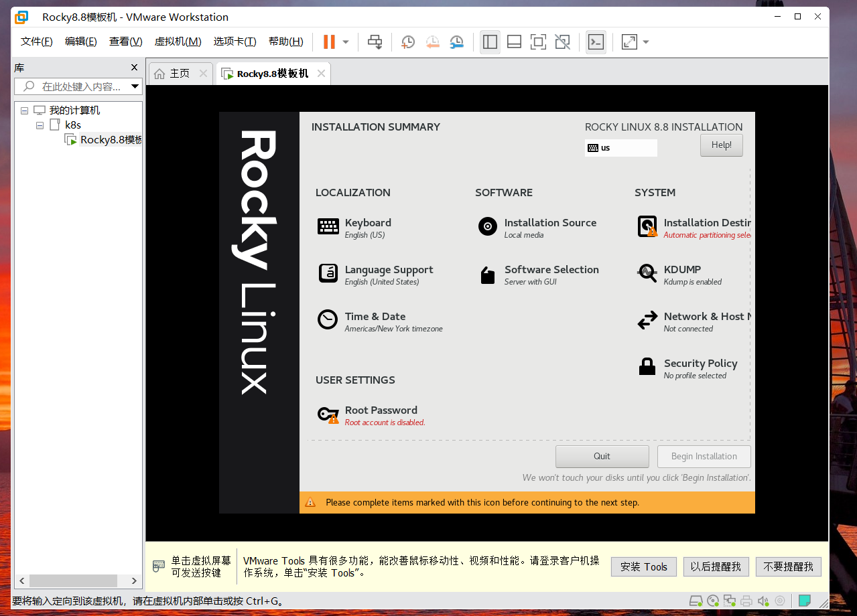857x616 pixels.
Task: Open the library search filter dropdown
Action: 135,86
